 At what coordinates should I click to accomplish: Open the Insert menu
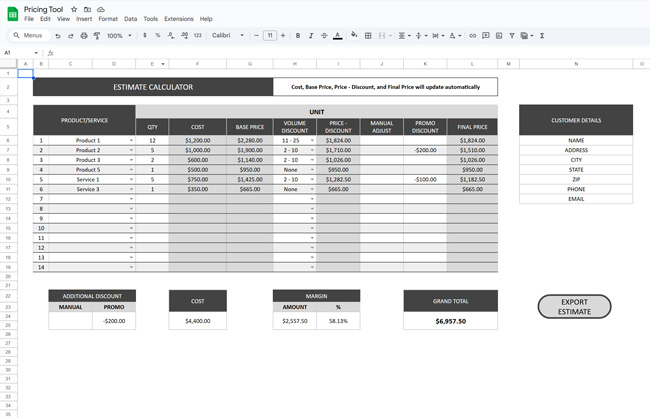click(x=84, y=19)
